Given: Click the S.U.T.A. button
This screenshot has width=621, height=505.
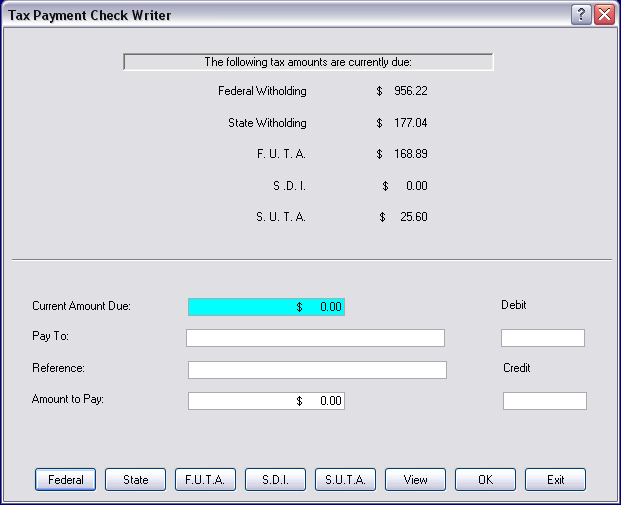Looking at the screenshot, I should [x=346, y=480].
